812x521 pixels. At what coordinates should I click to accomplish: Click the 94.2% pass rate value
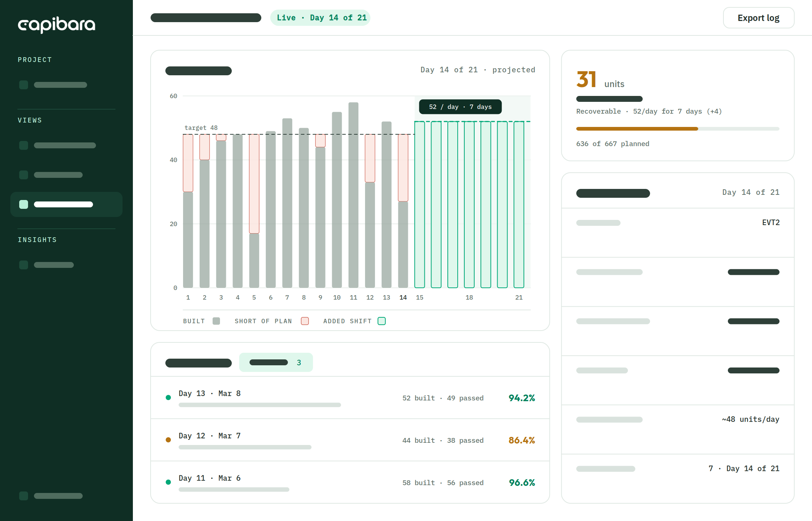point(522,398)
